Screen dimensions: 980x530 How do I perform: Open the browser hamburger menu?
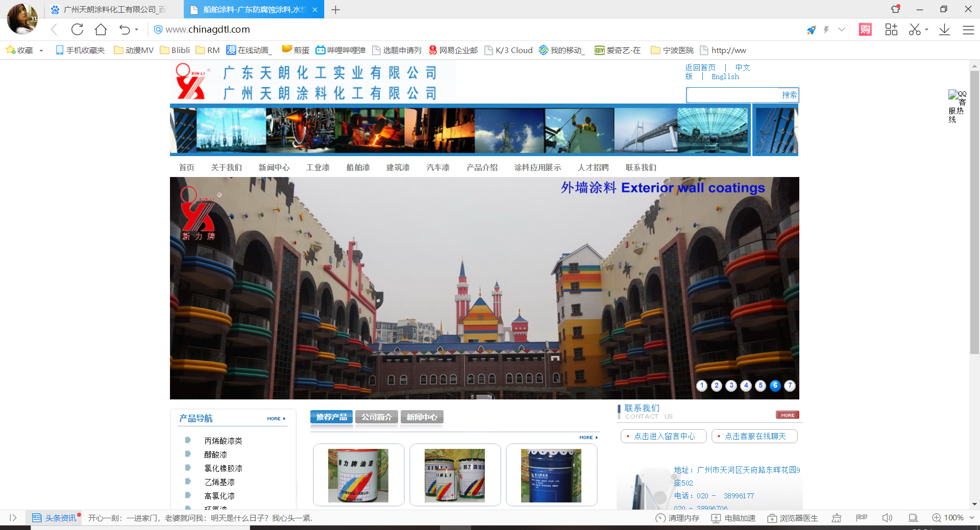click(968, 30)
